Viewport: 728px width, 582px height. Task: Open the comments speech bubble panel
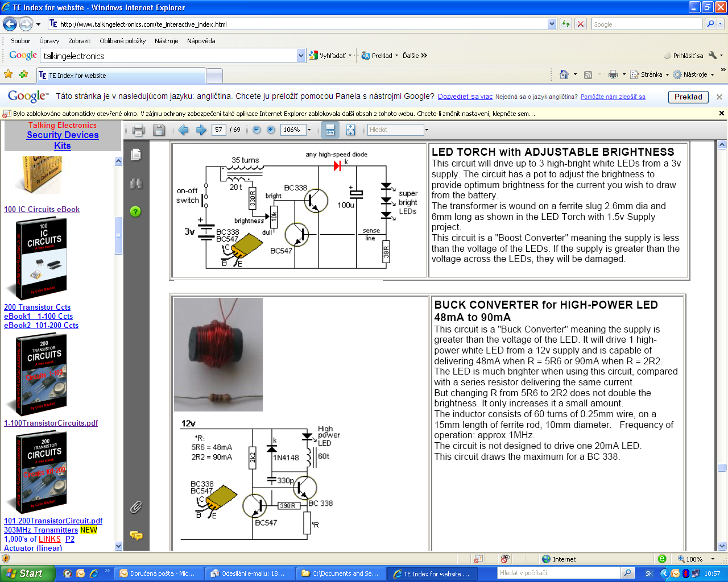tap(135, 535)
